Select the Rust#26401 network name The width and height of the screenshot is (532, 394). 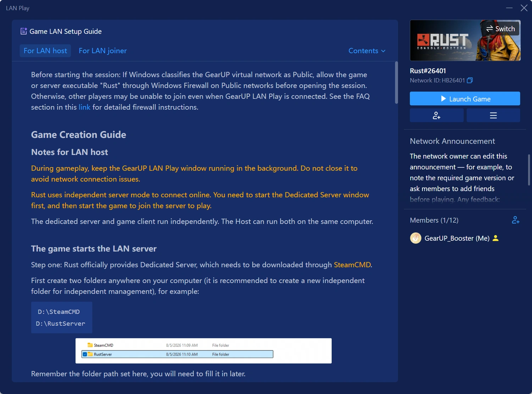[x=428, y=71]
